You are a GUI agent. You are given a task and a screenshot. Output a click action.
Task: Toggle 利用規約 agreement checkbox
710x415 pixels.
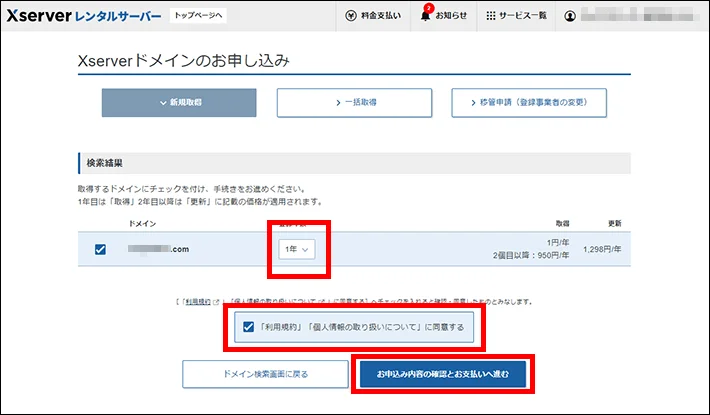[x=249, y=327]
